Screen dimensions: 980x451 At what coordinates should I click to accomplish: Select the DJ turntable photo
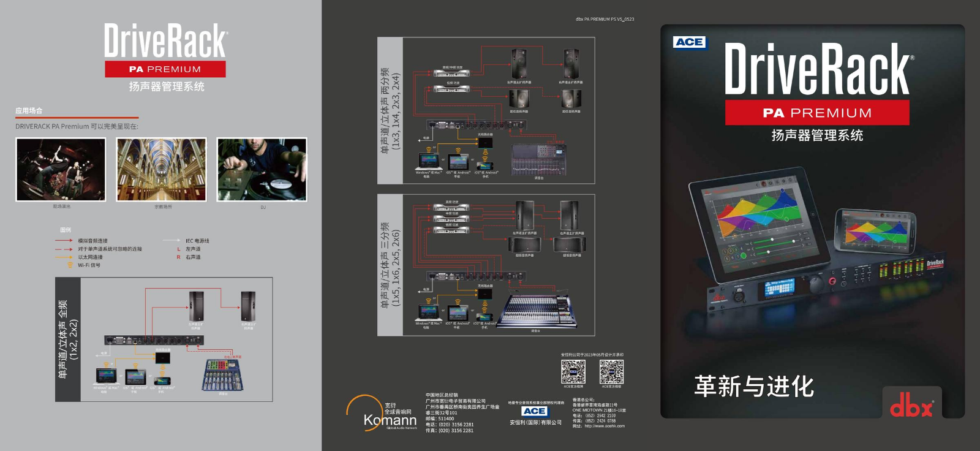coord(262,170)
